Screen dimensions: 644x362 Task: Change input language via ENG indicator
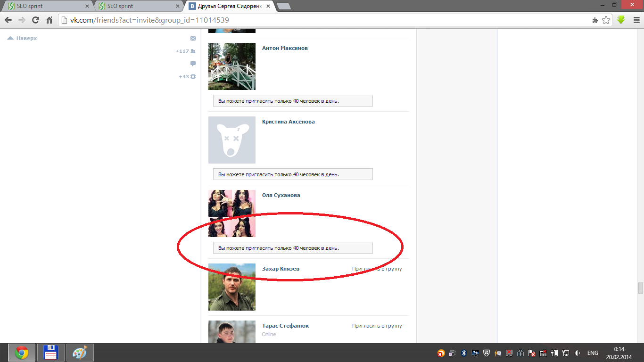point(593,353)
